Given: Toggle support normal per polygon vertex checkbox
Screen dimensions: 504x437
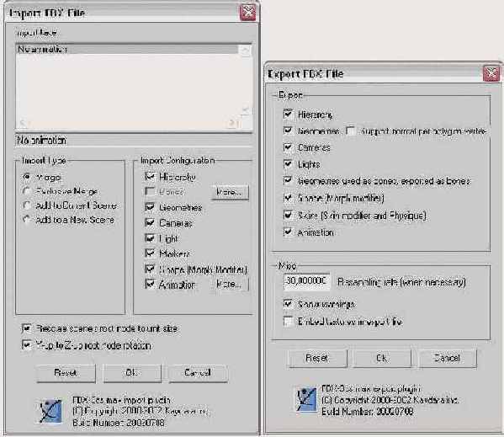Looking at the screenshot, I should (350, 131).
